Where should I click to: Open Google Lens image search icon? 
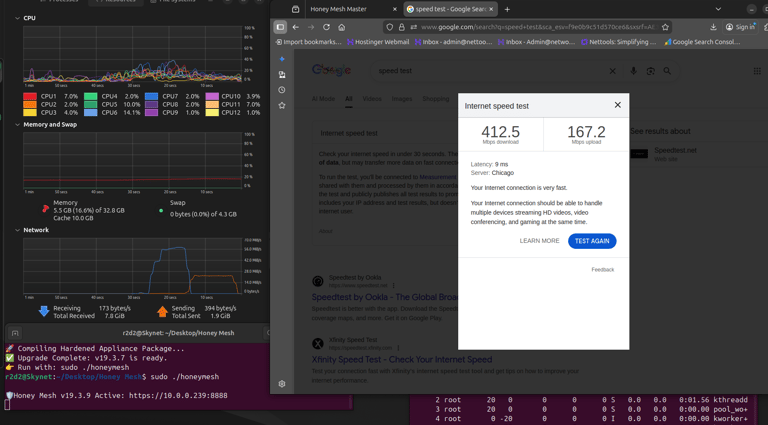pos(650,71)
